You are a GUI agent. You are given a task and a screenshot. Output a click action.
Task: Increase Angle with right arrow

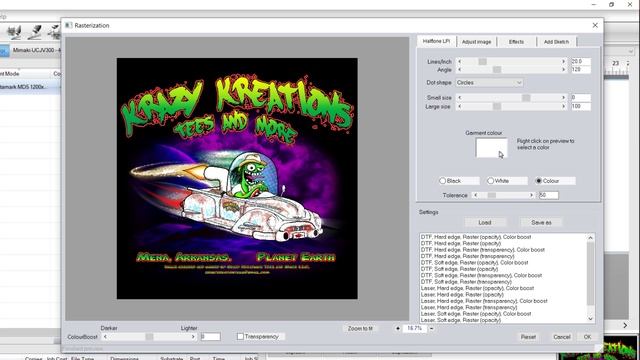click(x=564, y=70)
